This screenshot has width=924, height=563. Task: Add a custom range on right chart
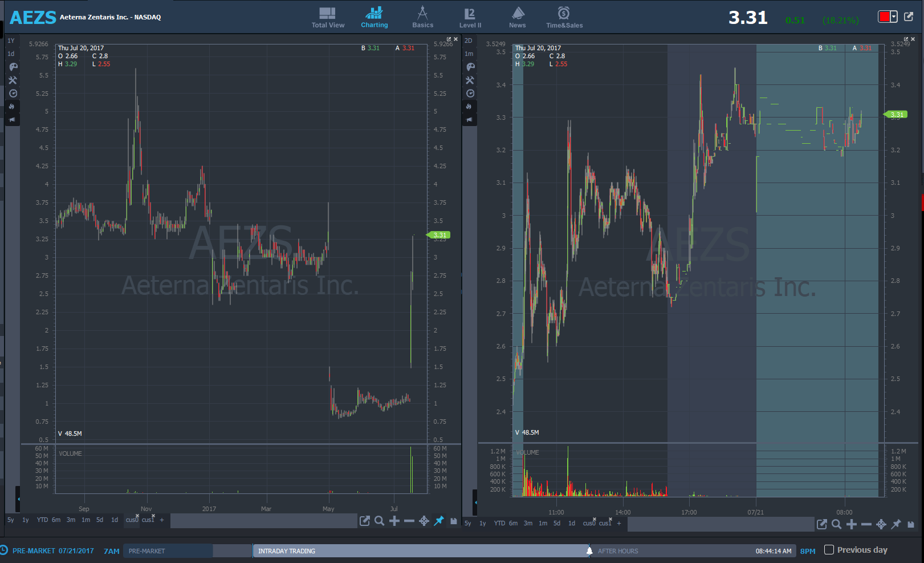[x=619, y=523]
